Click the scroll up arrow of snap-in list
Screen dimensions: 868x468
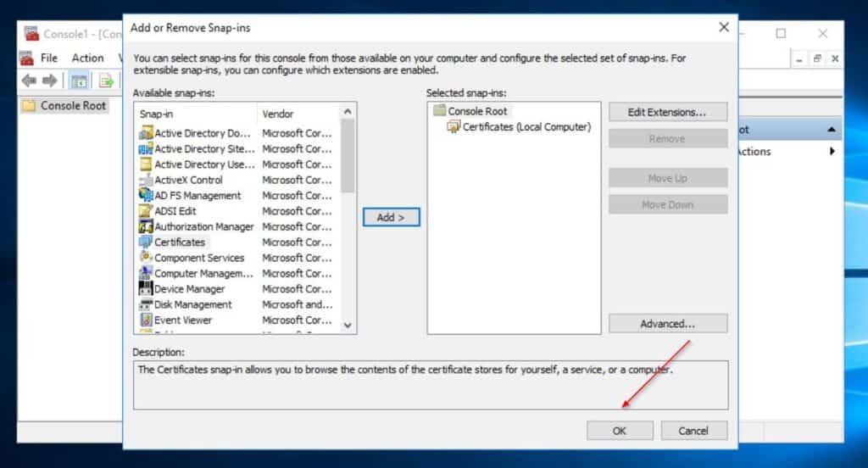point(348,111)
